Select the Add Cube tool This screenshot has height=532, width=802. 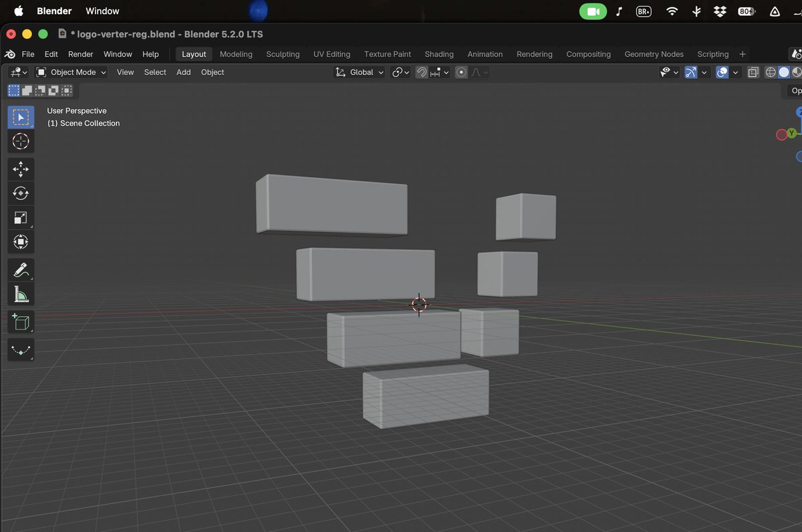pyautogui.click(x=21, y=322)
